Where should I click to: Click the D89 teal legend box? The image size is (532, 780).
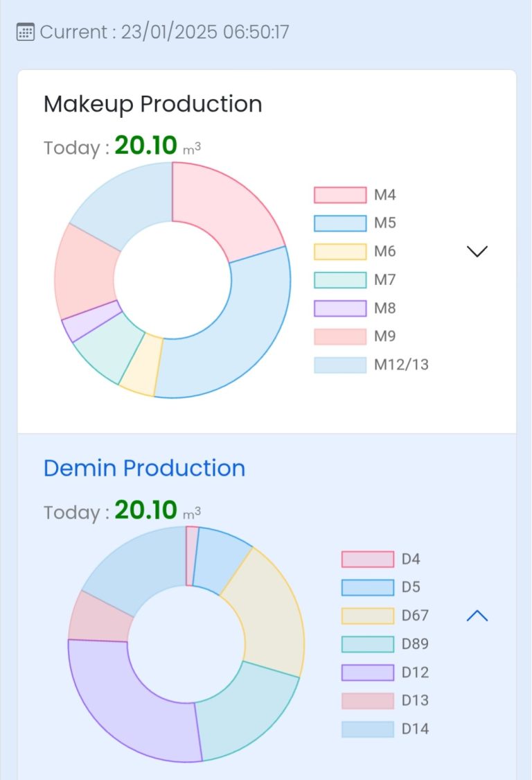click(367, 644)
